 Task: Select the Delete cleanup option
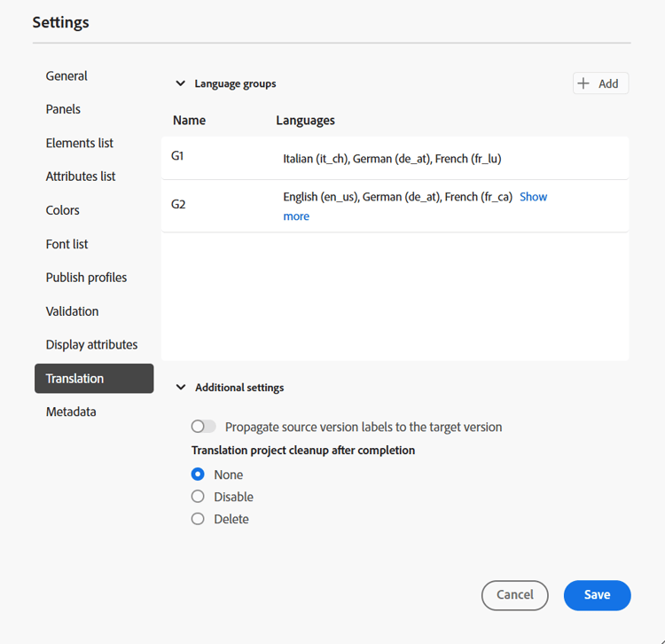[198, 519]
